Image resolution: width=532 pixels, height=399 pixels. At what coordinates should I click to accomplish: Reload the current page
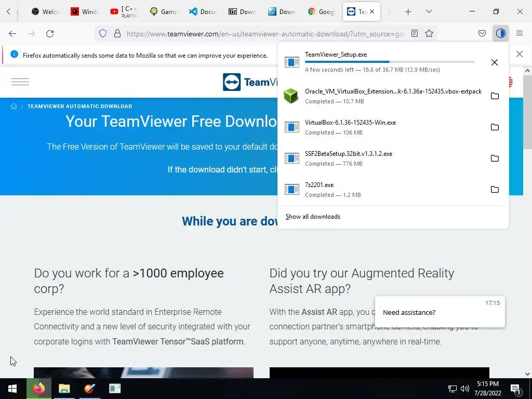tap(50, 34)
